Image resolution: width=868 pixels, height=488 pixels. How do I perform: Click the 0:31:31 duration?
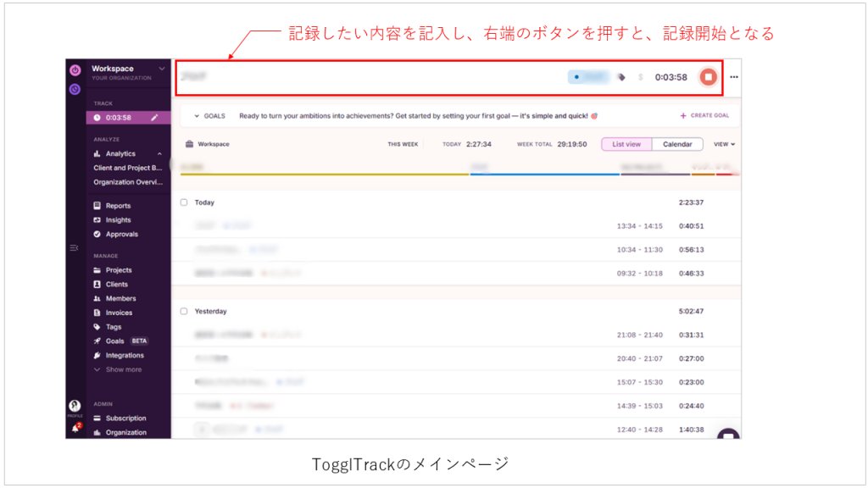[x=692, y=335]
